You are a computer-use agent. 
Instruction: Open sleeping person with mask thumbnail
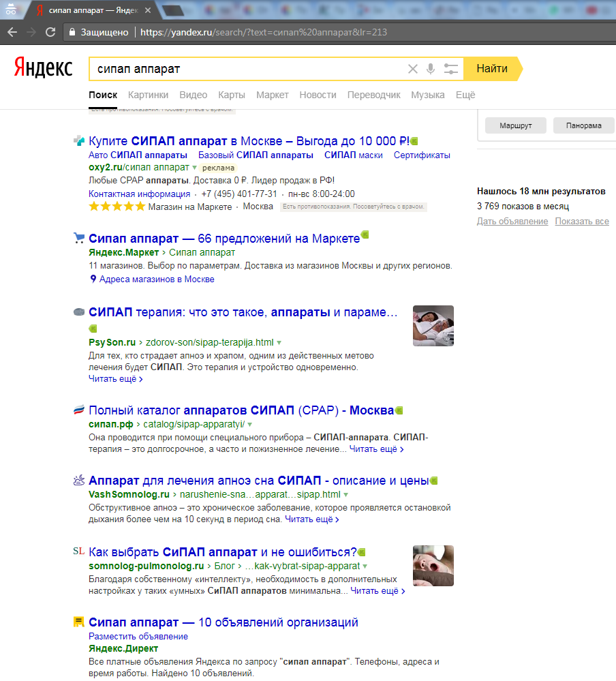[433, 326]
